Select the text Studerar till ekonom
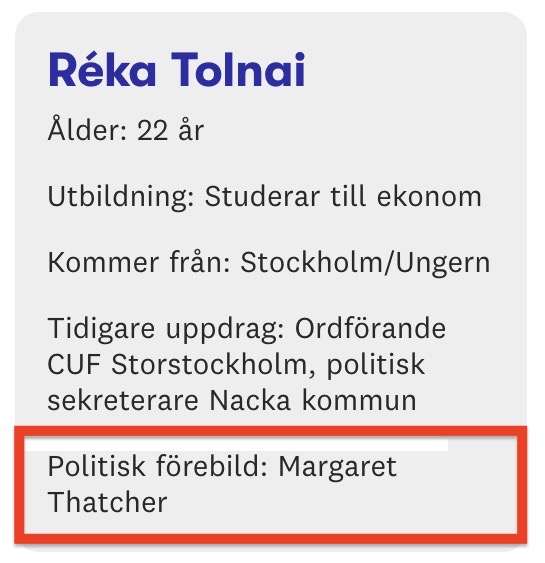 click(343, 196)
